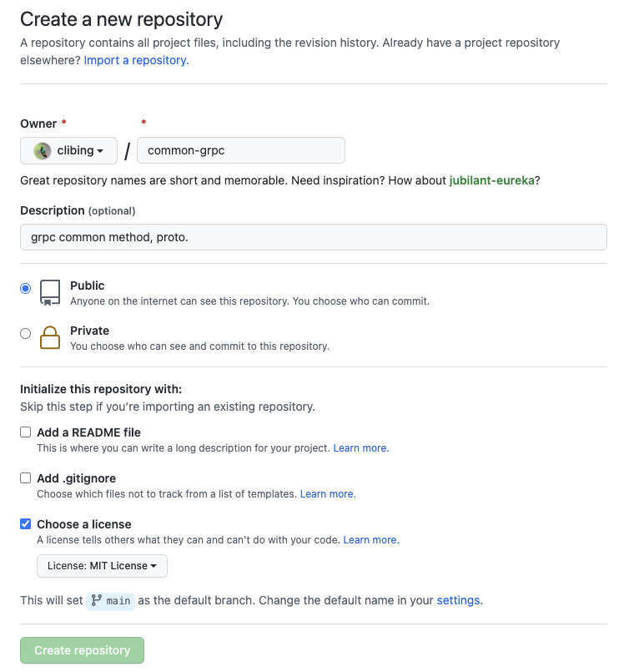
Task: Click the clibing owner avatar icon
Action: point(42,150)
